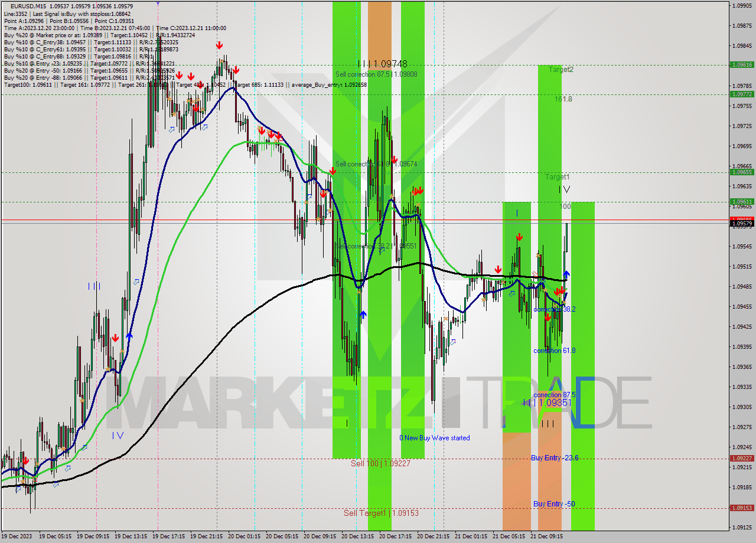Click the green 1.09772 price tag
756x543 pixels.
(x=742, y=94)
